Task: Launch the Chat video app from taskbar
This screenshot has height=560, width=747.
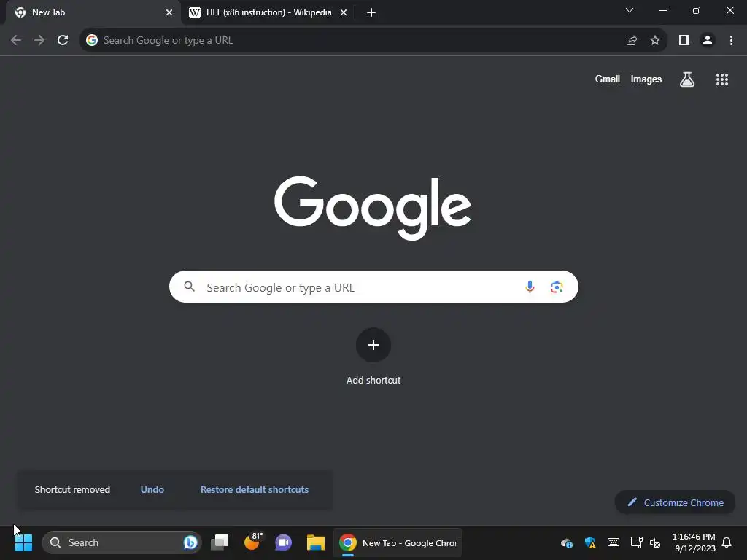Action: tap(283, 542)
